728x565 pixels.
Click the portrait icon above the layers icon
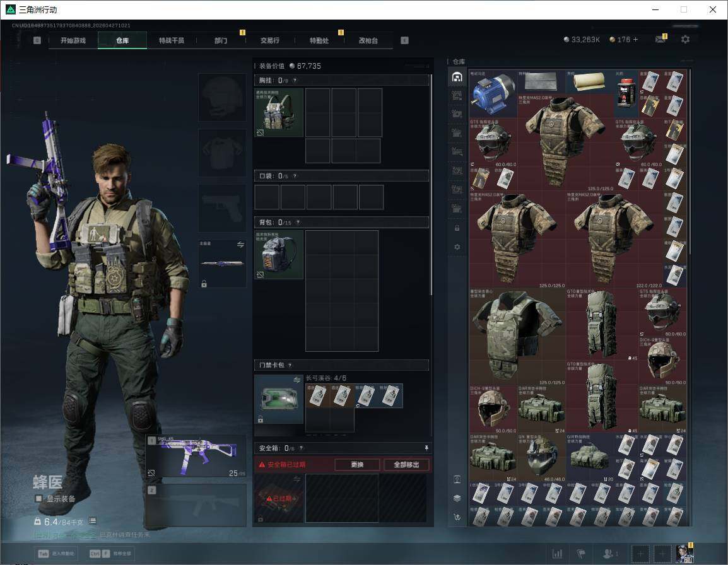click(x=457, y=479)
